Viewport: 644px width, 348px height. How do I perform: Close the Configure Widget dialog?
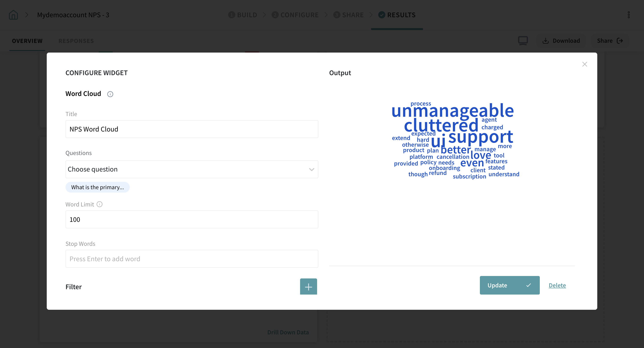click(x=585, y=64)
